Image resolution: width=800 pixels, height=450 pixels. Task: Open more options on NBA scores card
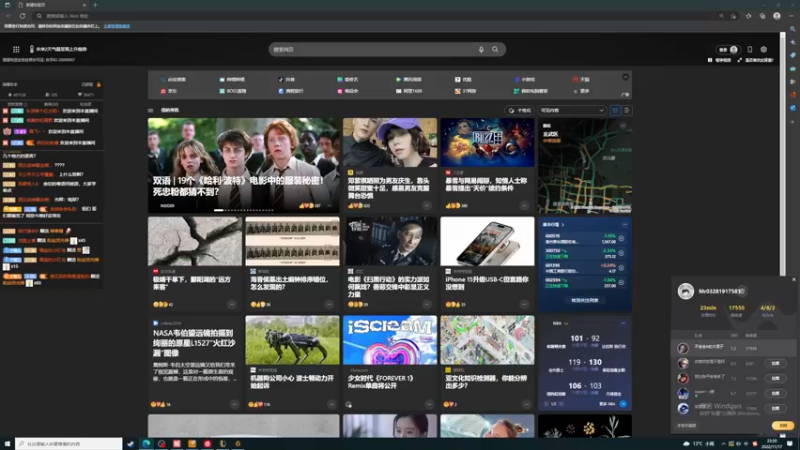click(x=623, y=323)
